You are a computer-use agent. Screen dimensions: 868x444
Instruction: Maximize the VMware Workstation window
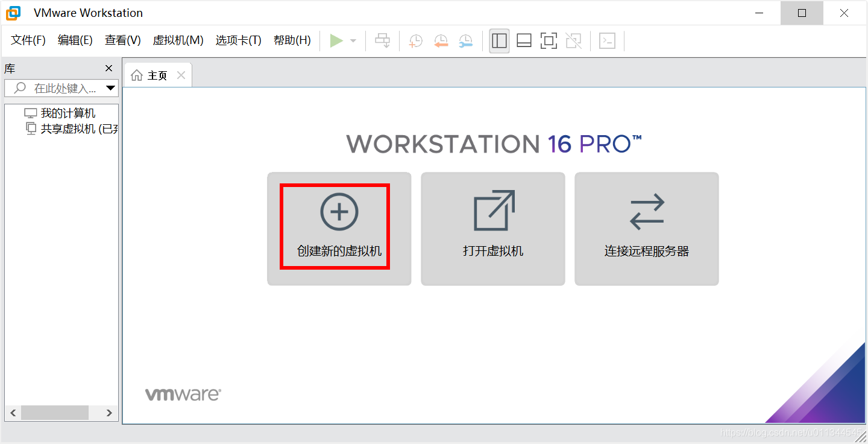802,13
